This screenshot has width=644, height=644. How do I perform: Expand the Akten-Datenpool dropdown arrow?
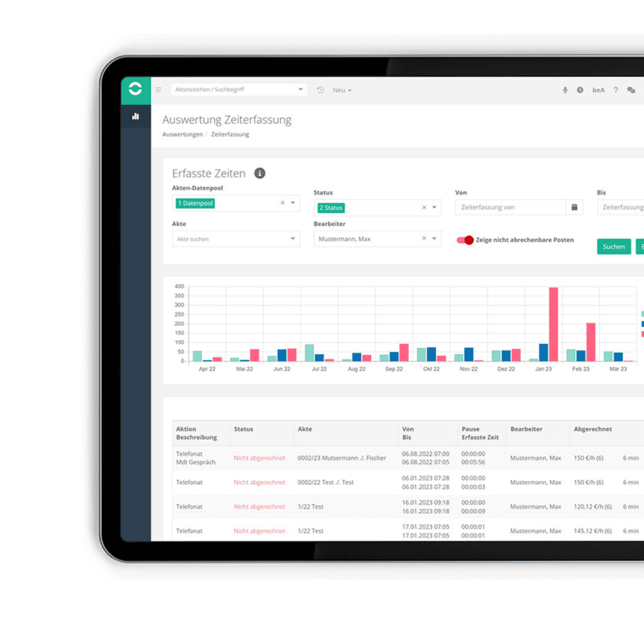tap(293, 203)
